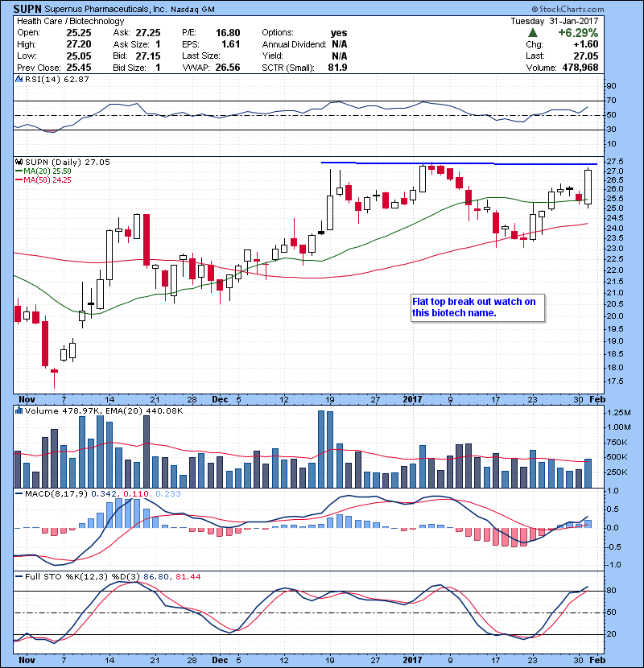Screen dimensions: 644x668
Task: Click the Volume figure 478,968
Action: 580,68
